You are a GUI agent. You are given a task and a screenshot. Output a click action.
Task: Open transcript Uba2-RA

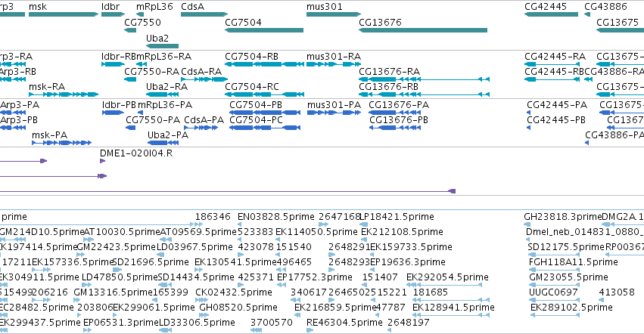(162, 94)
